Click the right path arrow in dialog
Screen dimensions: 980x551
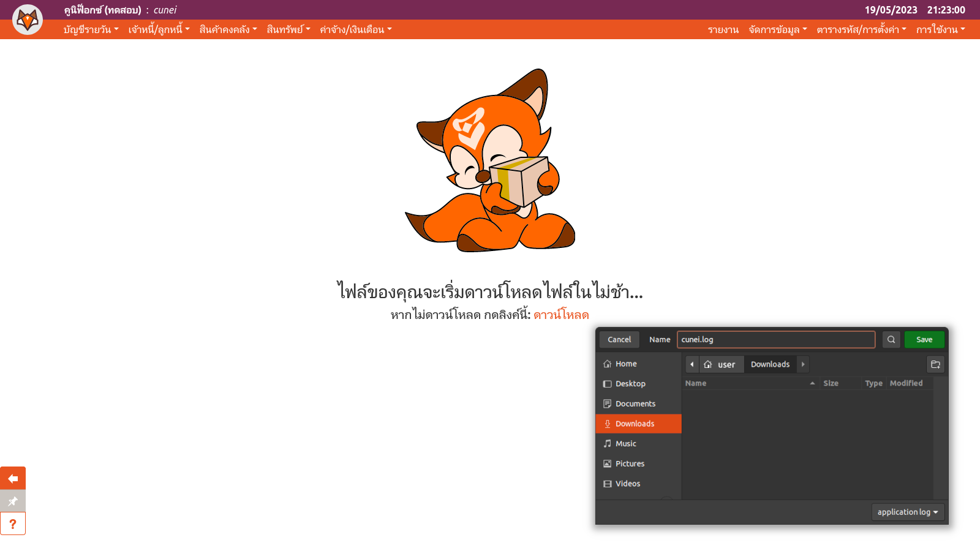point(803,364)
